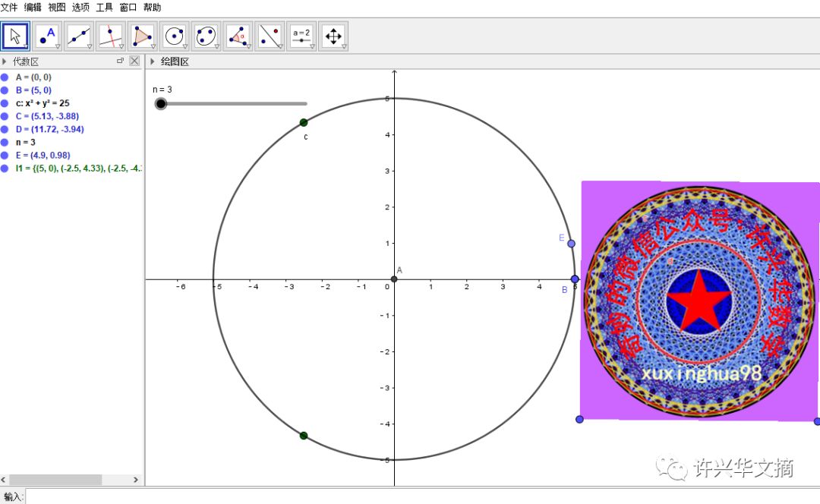Select the D = (11.72, -3.94) entry
Screen dimensions: 820x504
point(49,130)
